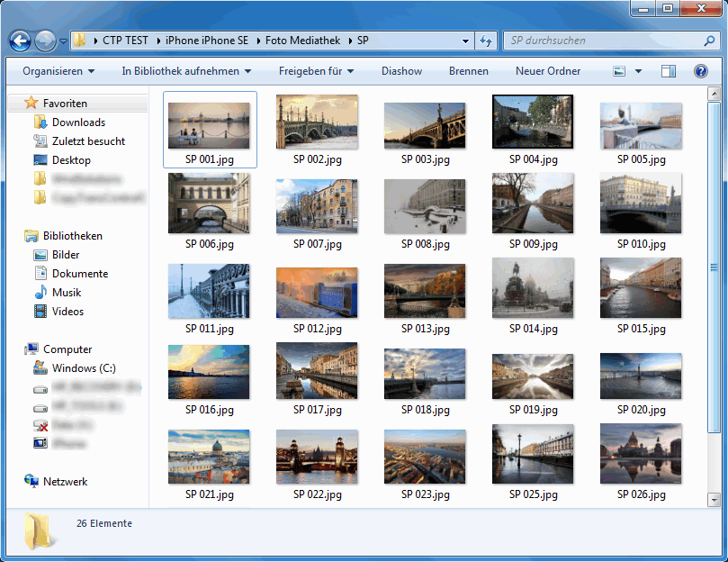Click the search magnifier icon
The image size is (728, 562).
(710, 41)
